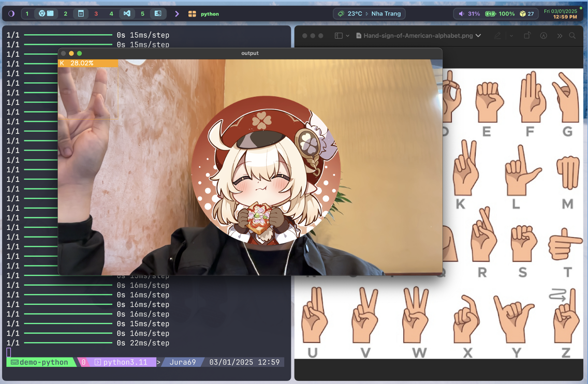This screenshot has width=588, height=384.
Task: Click the letter E hand sign
Action: pos(489,101)
